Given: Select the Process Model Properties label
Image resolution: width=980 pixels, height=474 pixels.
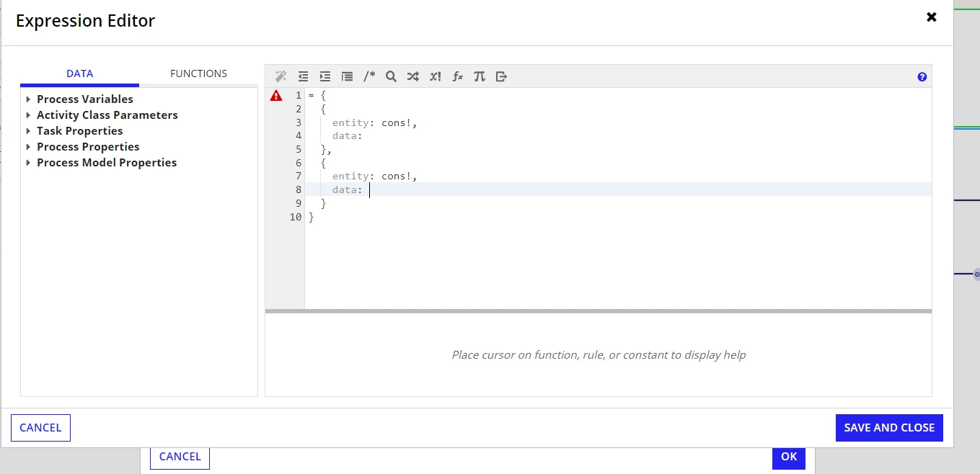Looking at the screenshot, I should (x=107, y=163).
